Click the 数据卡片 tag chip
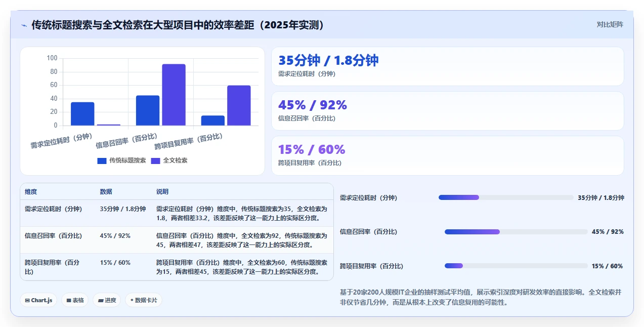The width and height of the screenshot is (644, 327). [144, 300]
